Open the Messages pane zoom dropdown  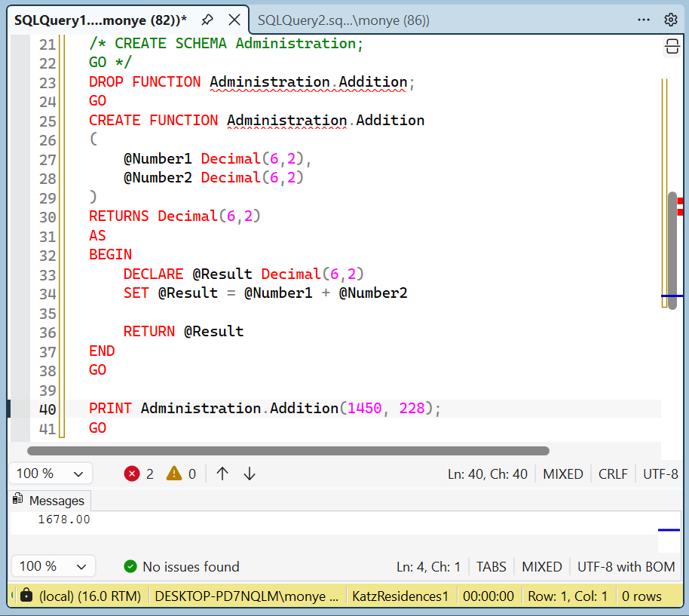click(53, 566)
